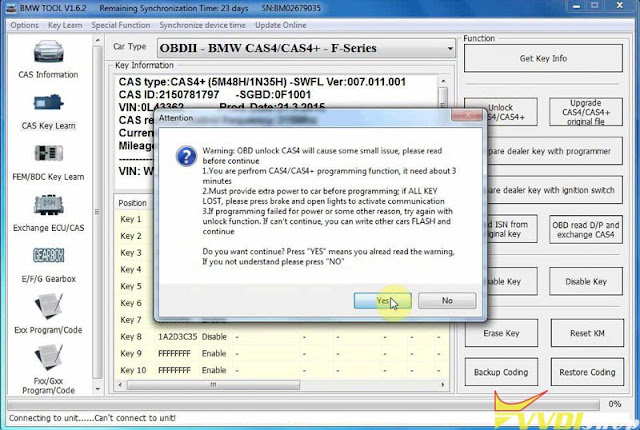Close the Attention dialog
Screen dimensions: 640x430
(467, 115)
